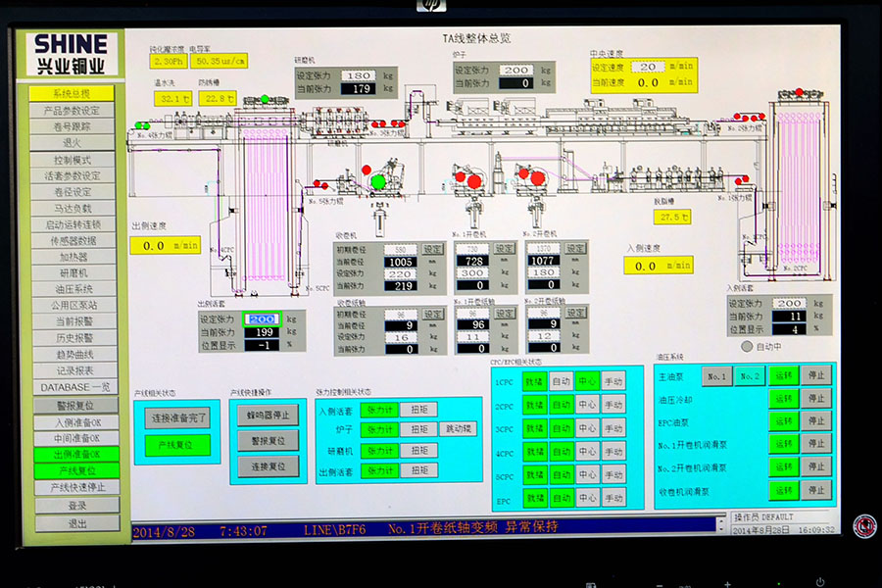Go to the 油压系统 menu page
Image resolution: width=882 pixels, height=588 pixels.
click(73, 289)
